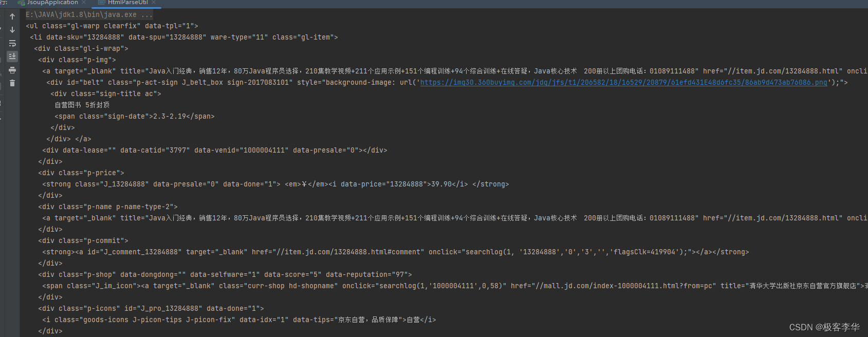Click the div id="belt" line text
This screenshot has height=337, width=868.
click(x=447, y=82)
